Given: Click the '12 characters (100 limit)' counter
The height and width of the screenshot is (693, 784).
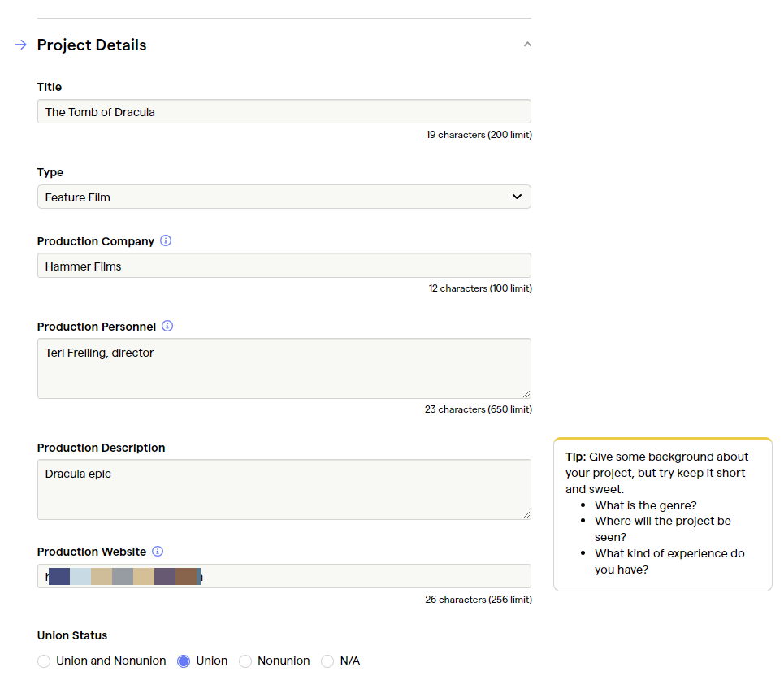Looking at the screenshot, I should (480, 288).
